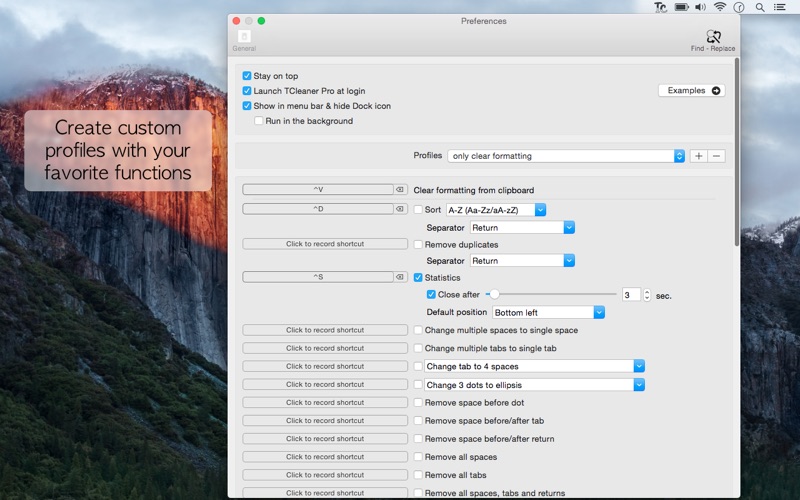Delete the profile with minus button
Image resolution: width=800 pixels, height=500 pixels.
pos(716,156)
